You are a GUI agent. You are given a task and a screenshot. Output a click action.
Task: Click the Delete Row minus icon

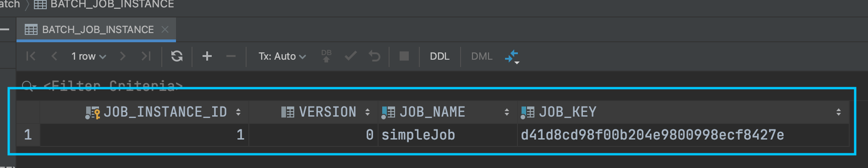231,56
